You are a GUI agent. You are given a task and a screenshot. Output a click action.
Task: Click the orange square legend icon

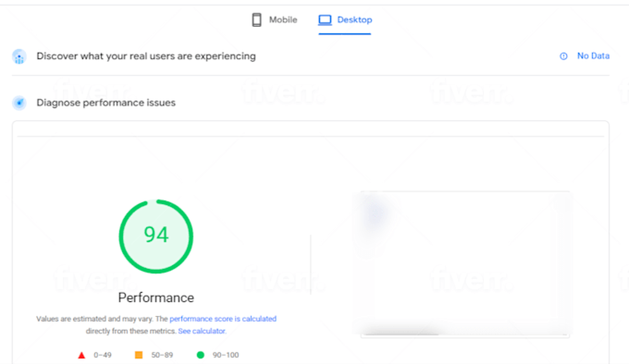point(139,355)
